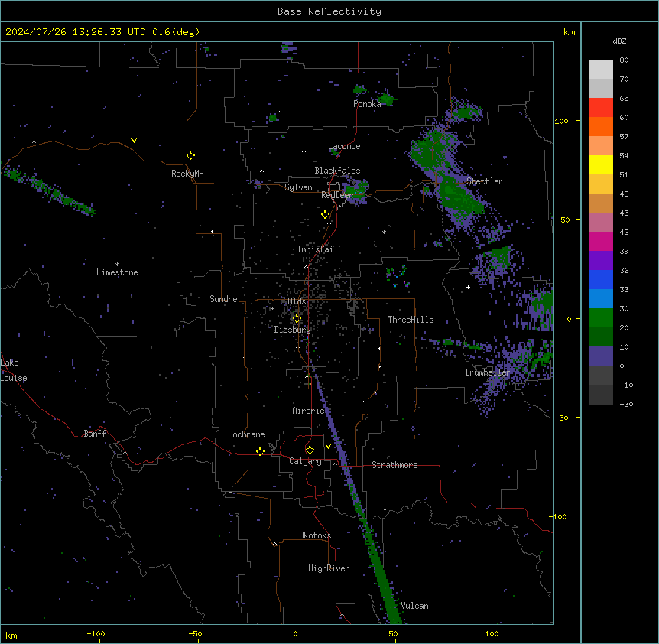Click the blue 36 dBZ color swatch
This screenshot has width=659, height=644.
601,279
